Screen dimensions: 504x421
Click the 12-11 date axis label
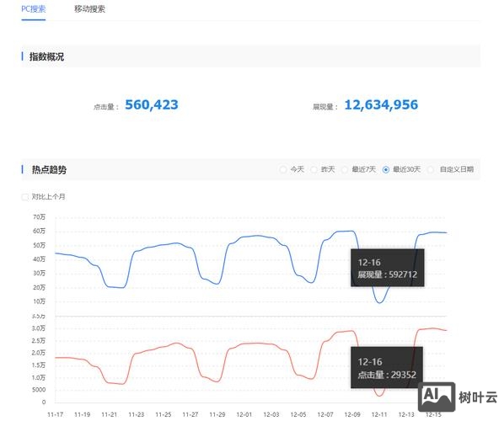pos(379,414)
